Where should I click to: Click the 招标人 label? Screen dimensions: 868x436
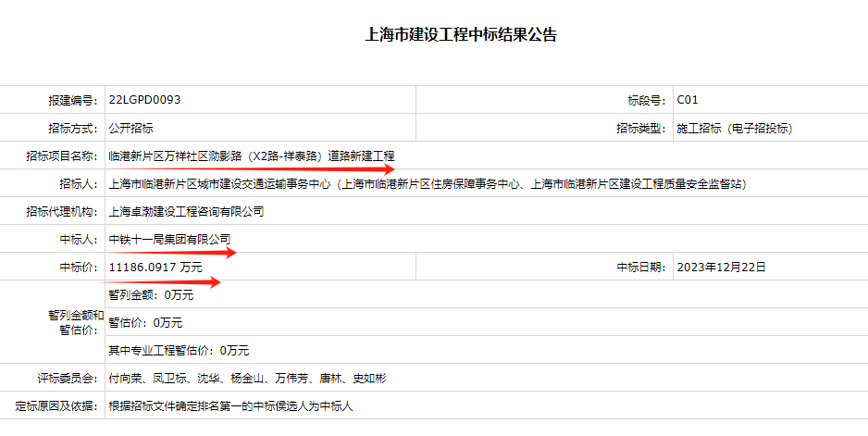pos(79,183)
